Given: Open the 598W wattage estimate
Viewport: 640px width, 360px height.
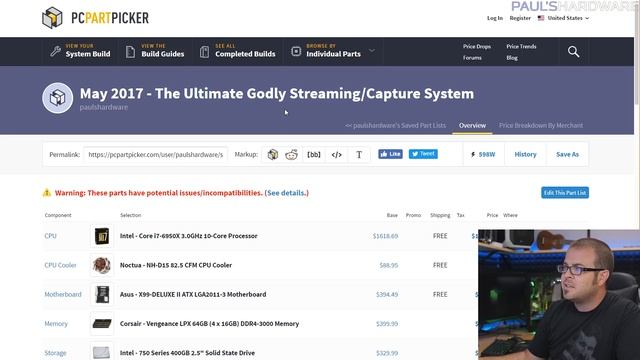Looking at the screenshot, I should pyautogui.click(x=483, y=154).
